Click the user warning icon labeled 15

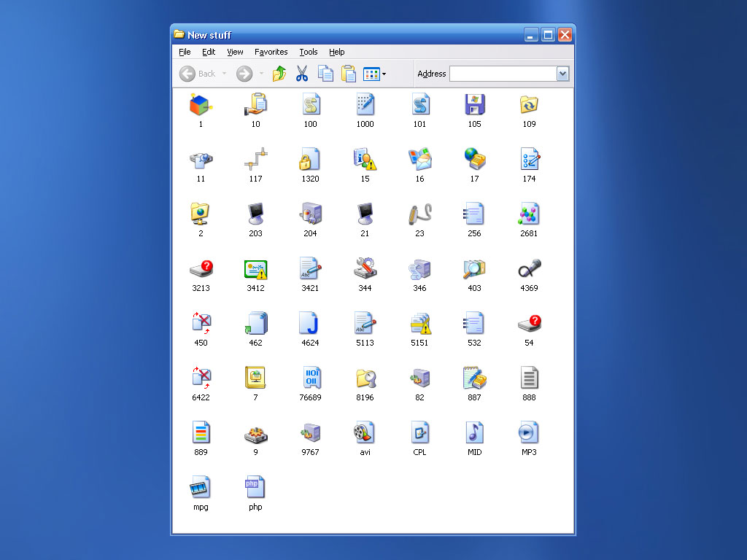point(365,160)
